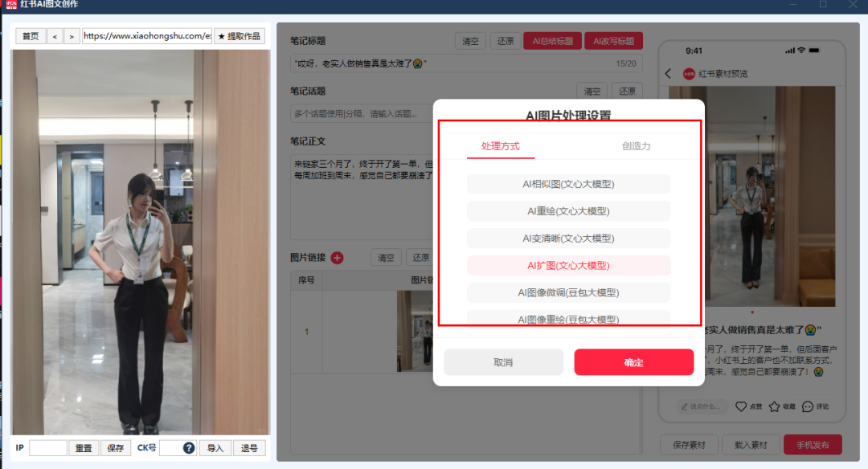Go forward with the > navigation button
This screenshot has height=469, width=868.
pyautogui.click(x=72, y=36)
